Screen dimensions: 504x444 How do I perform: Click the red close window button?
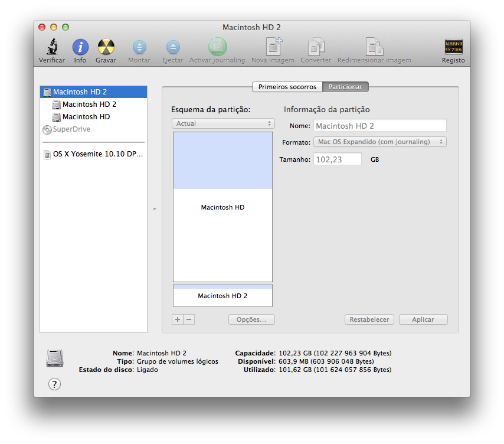tap(42, 27)
